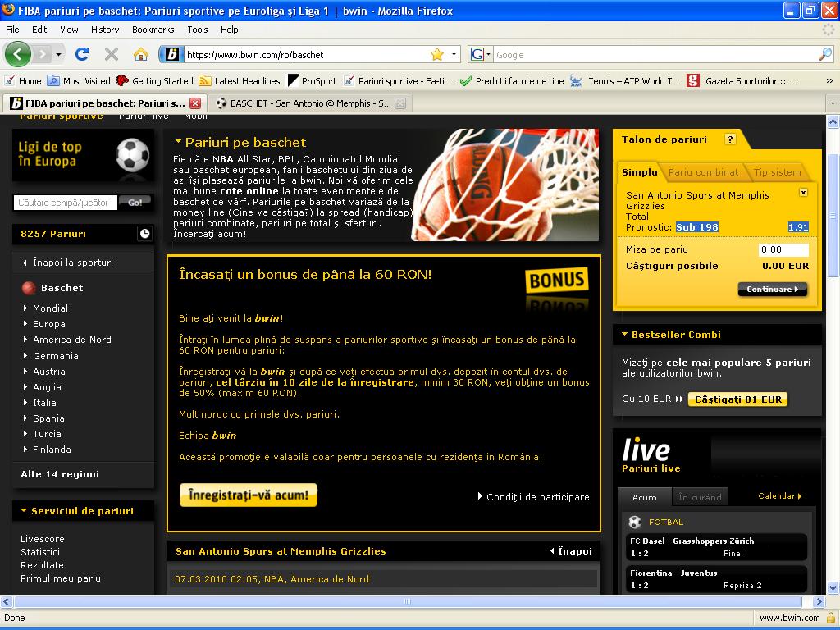Click the clock icon next to 8257 Pariuri

click(144, 234)
